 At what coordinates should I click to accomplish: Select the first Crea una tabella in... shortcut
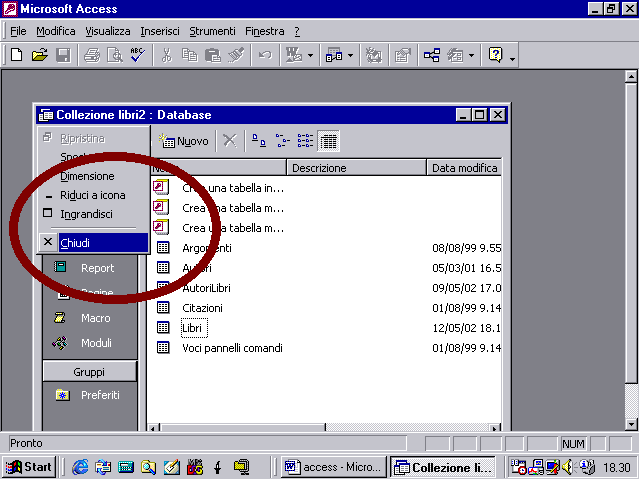click(x=233, y=188)
